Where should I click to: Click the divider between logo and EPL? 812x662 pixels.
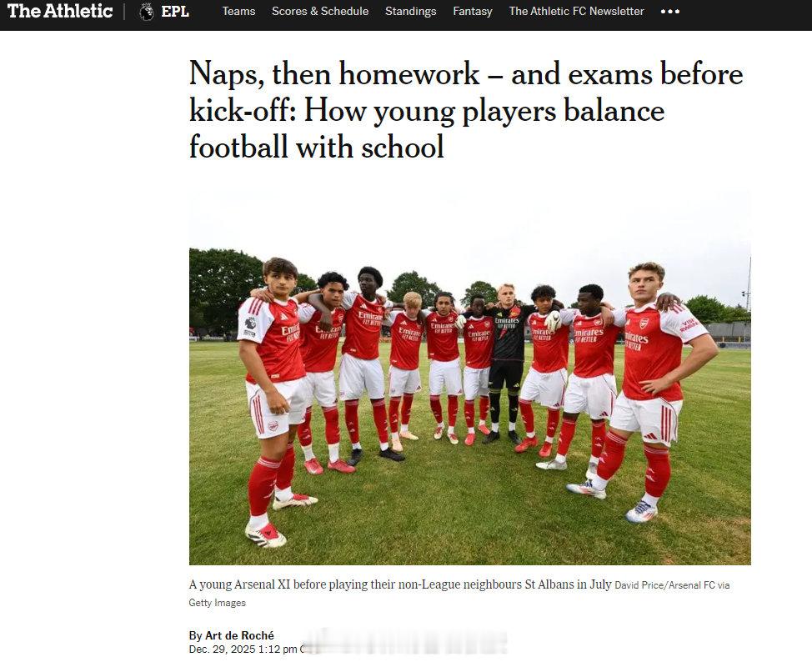[124, 12]
